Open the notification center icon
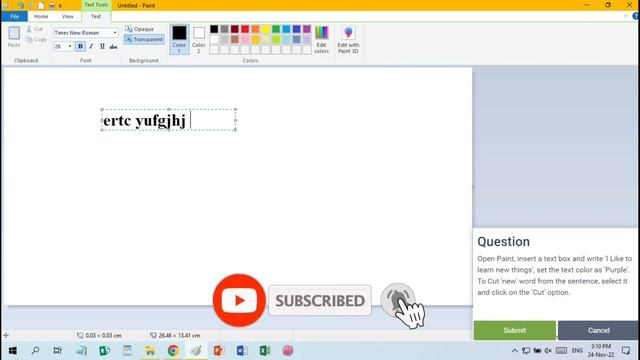This screenshot has width=640, height=360. point(626,351)
